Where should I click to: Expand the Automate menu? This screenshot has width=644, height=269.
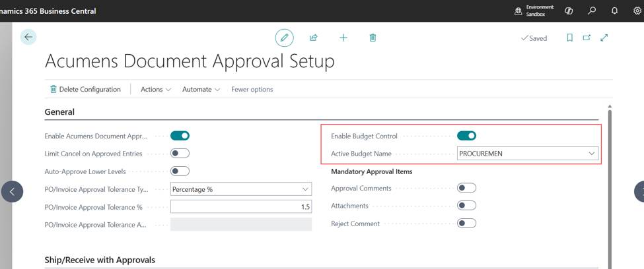(201, 90)
